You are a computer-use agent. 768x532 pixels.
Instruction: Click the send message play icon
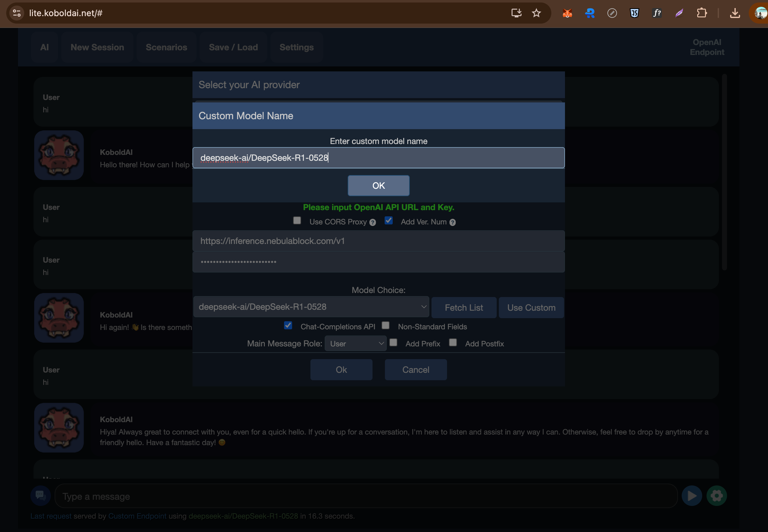click(x=692, y=496)
